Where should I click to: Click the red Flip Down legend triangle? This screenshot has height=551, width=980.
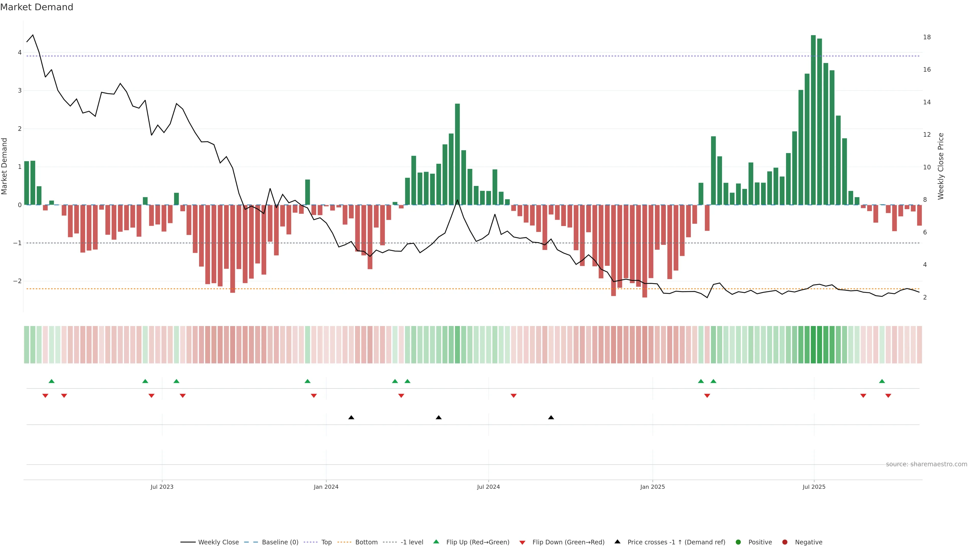[x=522, y=542]
